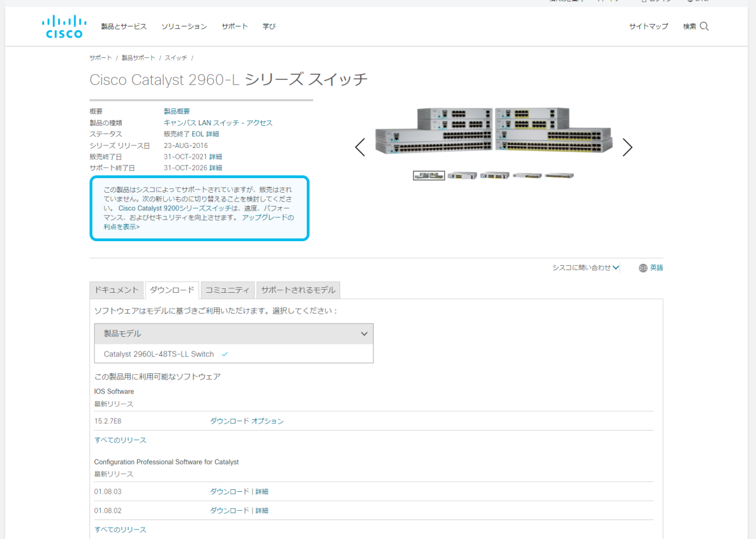756x539 pixels.
Task: Select the third carousel thumbnail
Action: (x=495, y=176)
